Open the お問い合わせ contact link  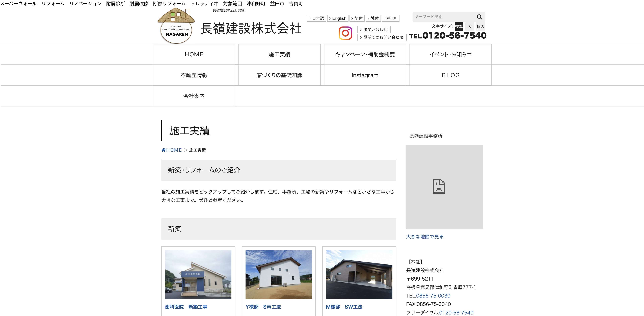[x=374, y=30]
